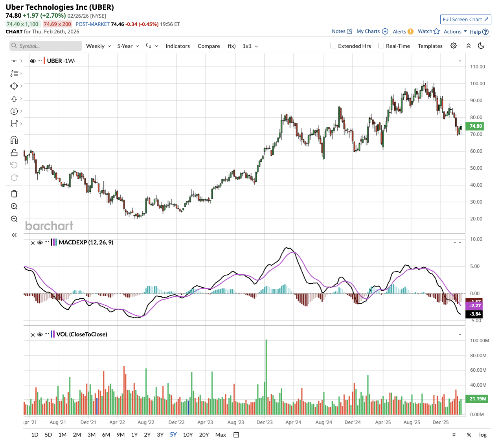The width and height of the screenshot is (500, 448).
Task: Expand bottom range bar double chevron
Action: (x=454, y=435)
